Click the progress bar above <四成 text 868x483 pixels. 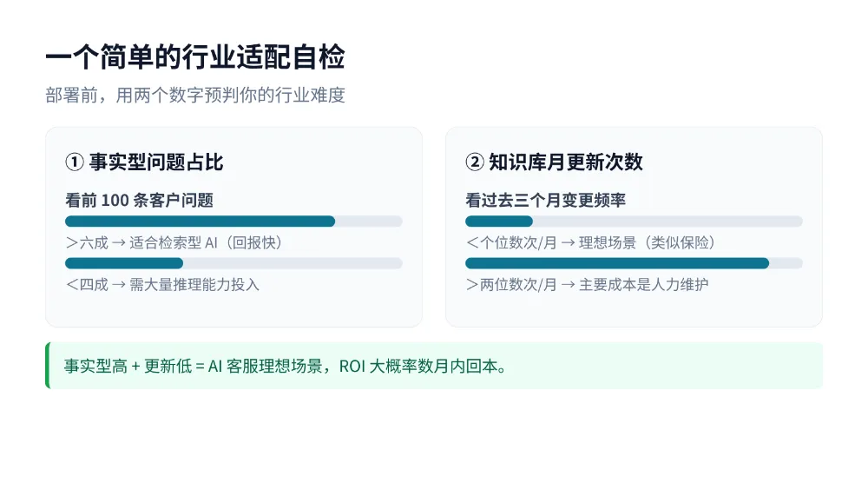[233, 263]
